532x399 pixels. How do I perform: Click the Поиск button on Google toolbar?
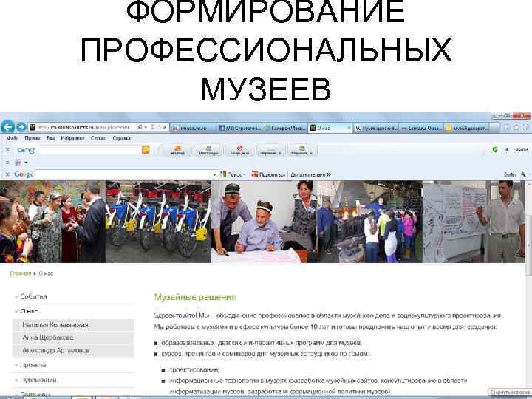tap(233, 174)
